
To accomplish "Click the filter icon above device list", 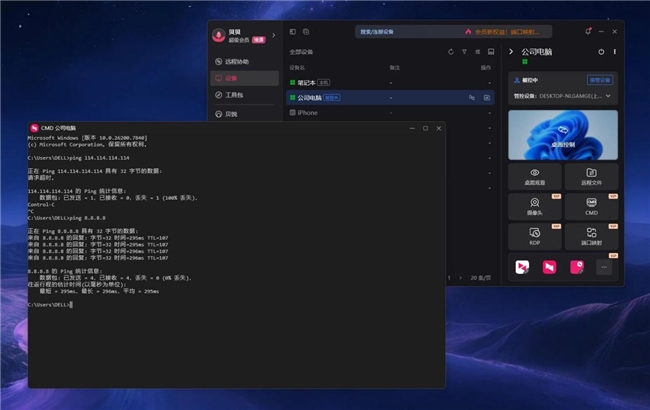I will click(464, 51).
